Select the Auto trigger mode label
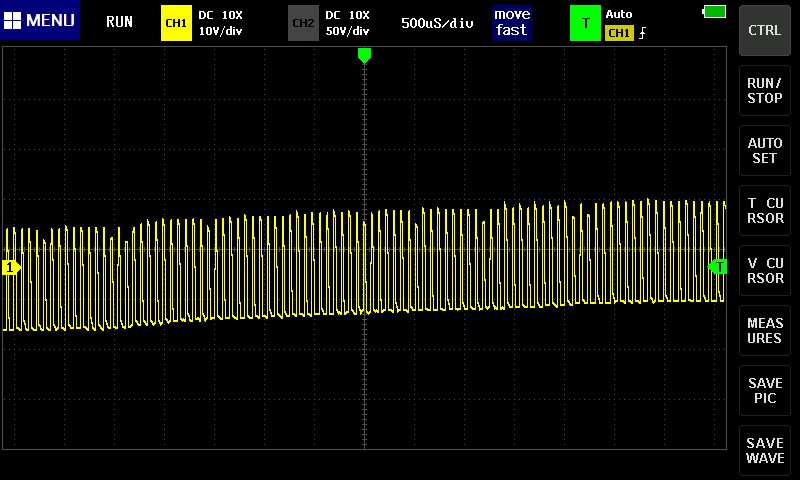Screen dimensions: 800x480 point(619,14)
